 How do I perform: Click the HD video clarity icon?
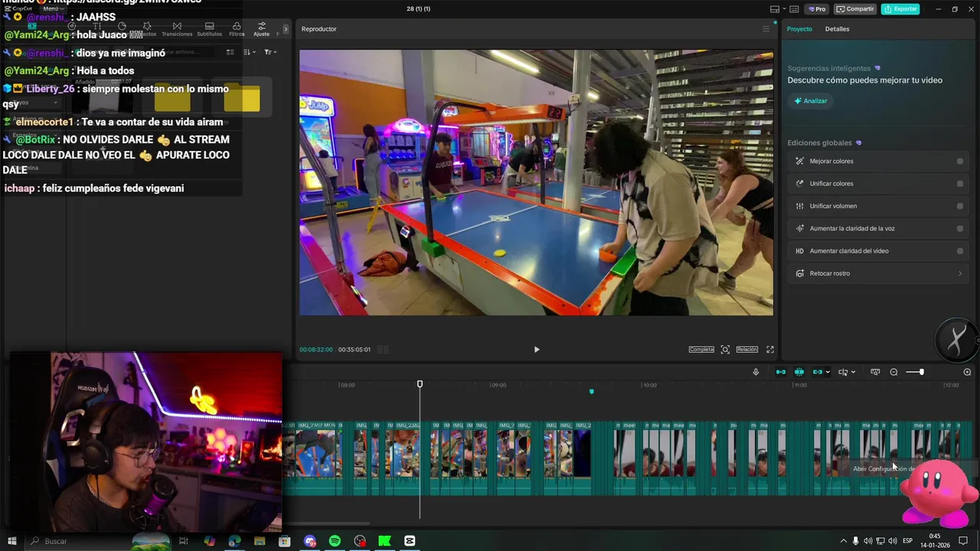pos(799,251)
